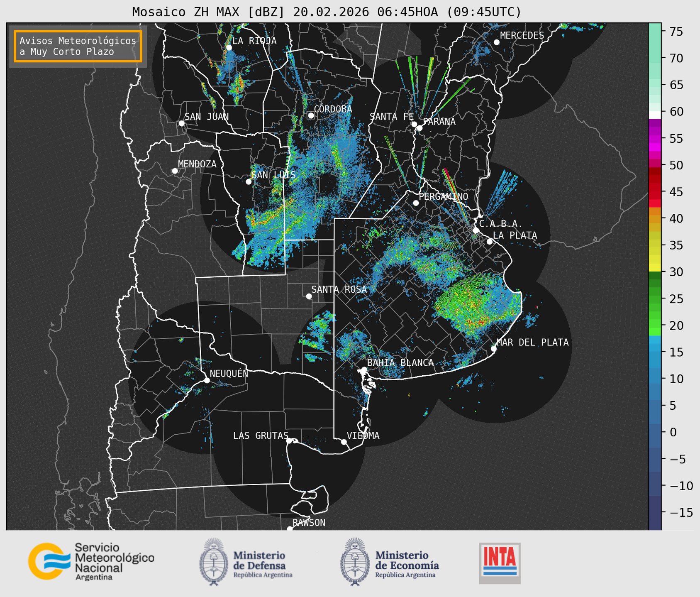The image size is (700, 597).
Task: Select the Mar del Plata marker
Action: click(493, 348)
